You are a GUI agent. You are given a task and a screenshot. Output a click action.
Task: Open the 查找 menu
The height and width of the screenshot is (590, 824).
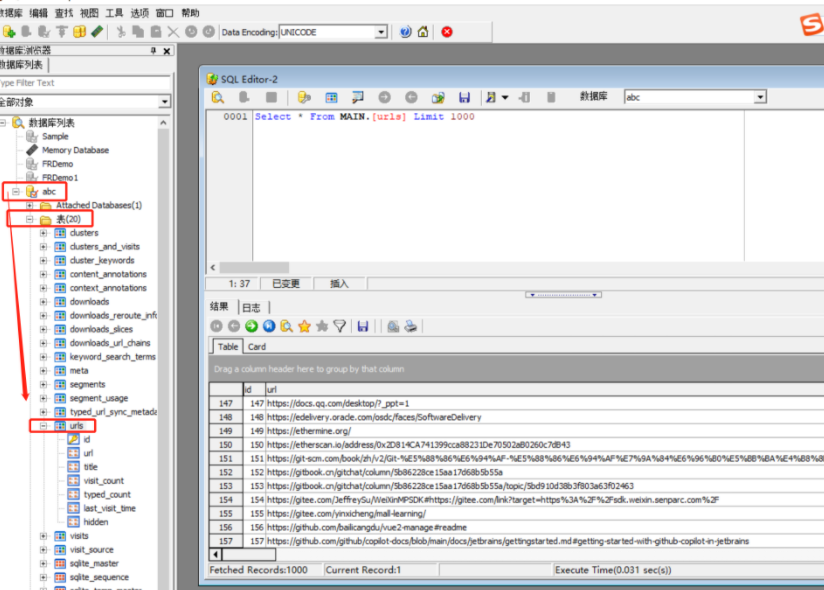[64, 13]
